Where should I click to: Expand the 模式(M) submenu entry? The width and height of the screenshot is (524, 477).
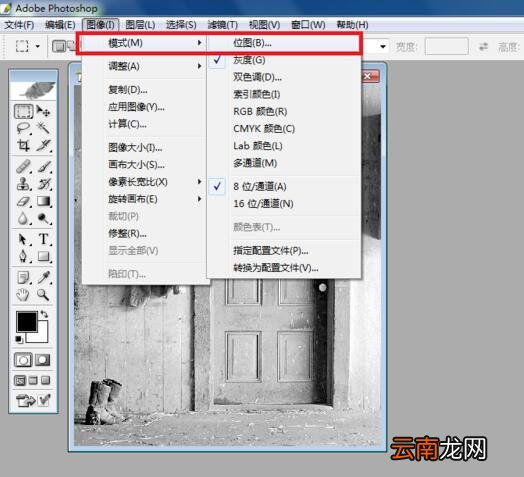click(x=144, y=43)
